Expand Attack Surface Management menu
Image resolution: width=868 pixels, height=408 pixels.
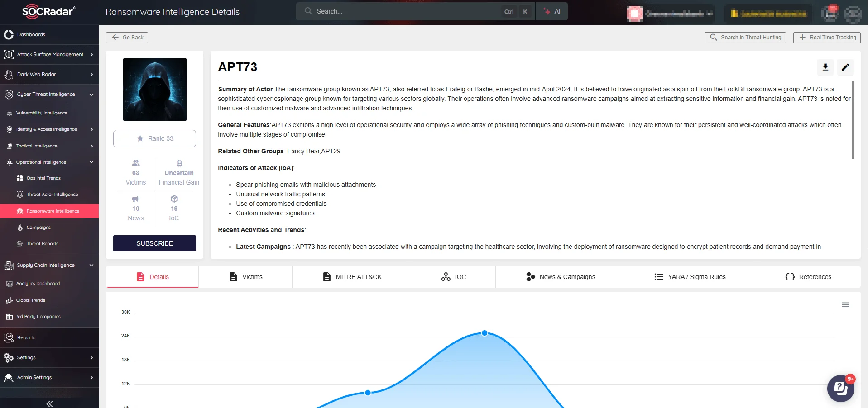click(x=91, y=55)
